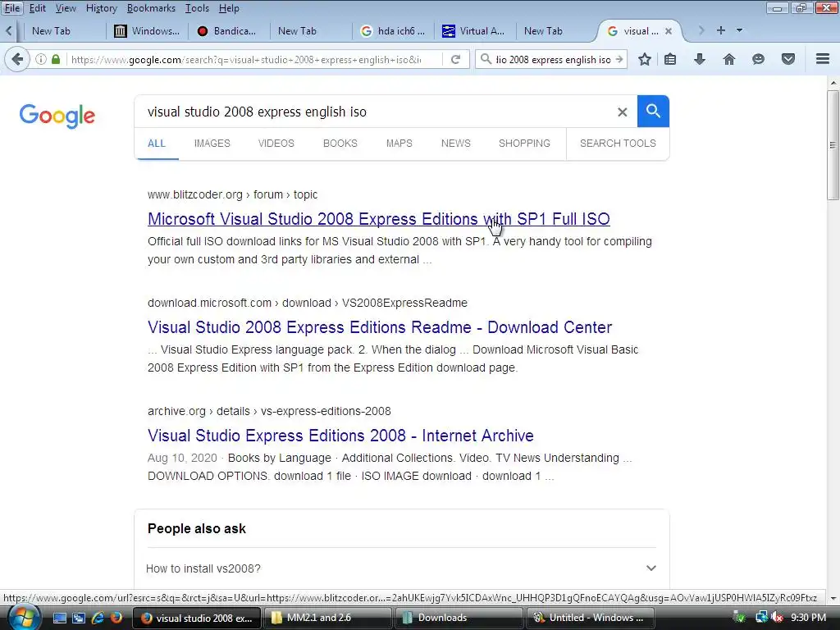Select the VIDEOS search filter

click(x=276, y=143)
